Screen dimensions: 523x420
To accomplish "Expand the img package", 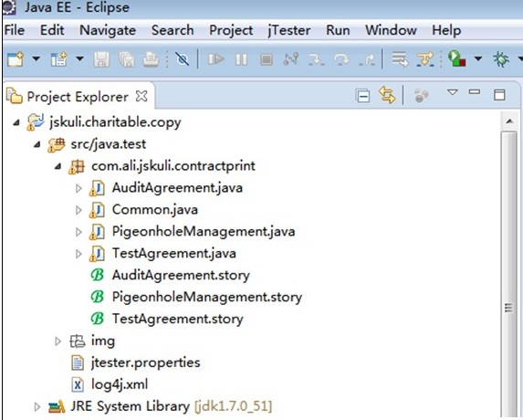I will tap(58, 341).
